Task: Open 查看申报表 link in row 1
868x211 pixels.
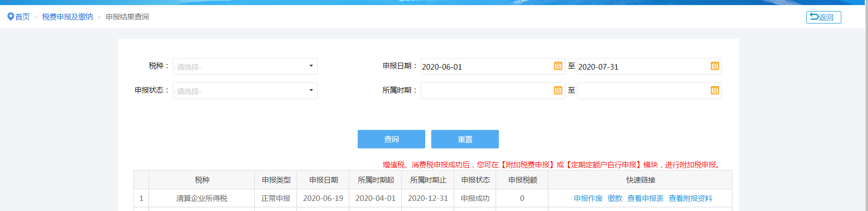Action: [x=645, y=199]
